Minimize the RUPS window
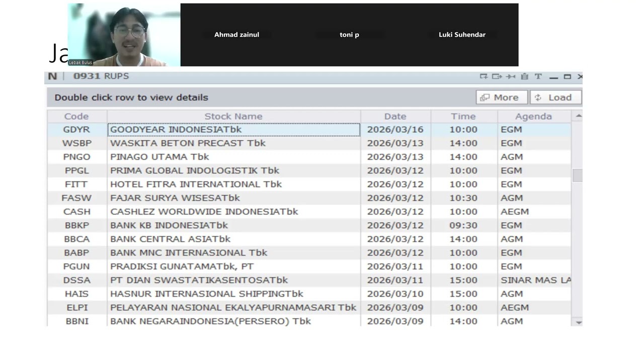 (554, 77)
